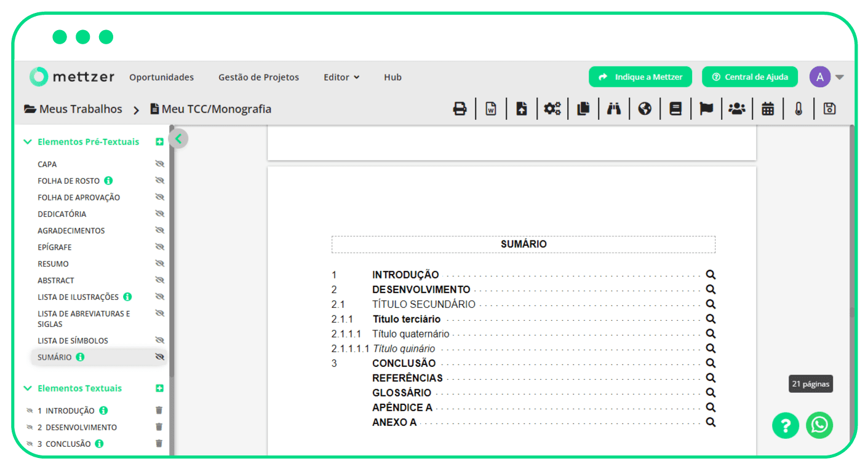The height and width of the screenshot is (469, 868).
Task: Click info icon beside FOLHA DE ROSTO
Action: pos(108,181)
